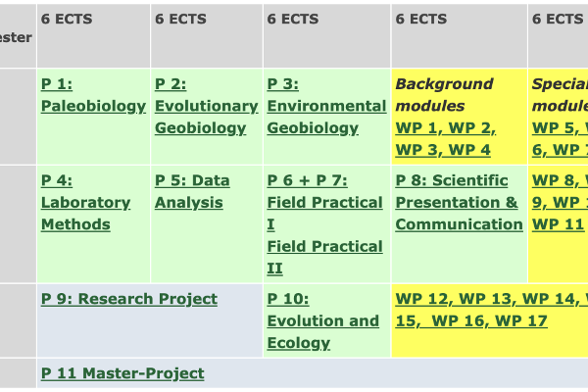Open the WP 12 link
The width and height of the screenshot is (588, 392).
click(x=421, y=299)
